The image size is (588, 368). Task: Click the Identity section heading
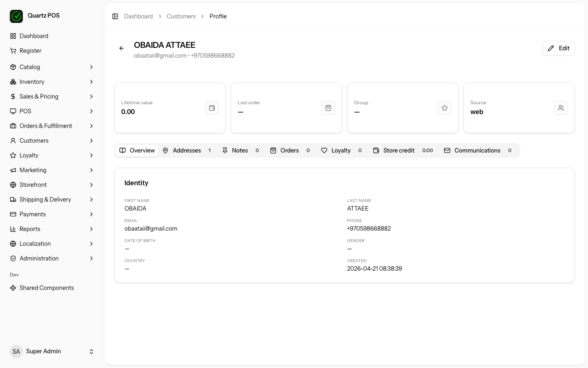click(136, 183)
